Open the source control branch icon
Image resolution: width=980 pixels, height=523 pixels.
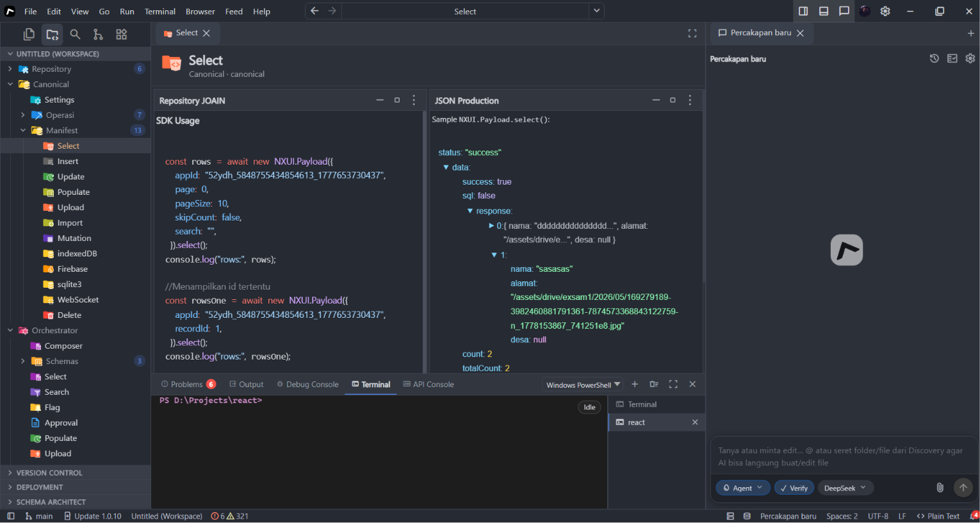[98, 34]
